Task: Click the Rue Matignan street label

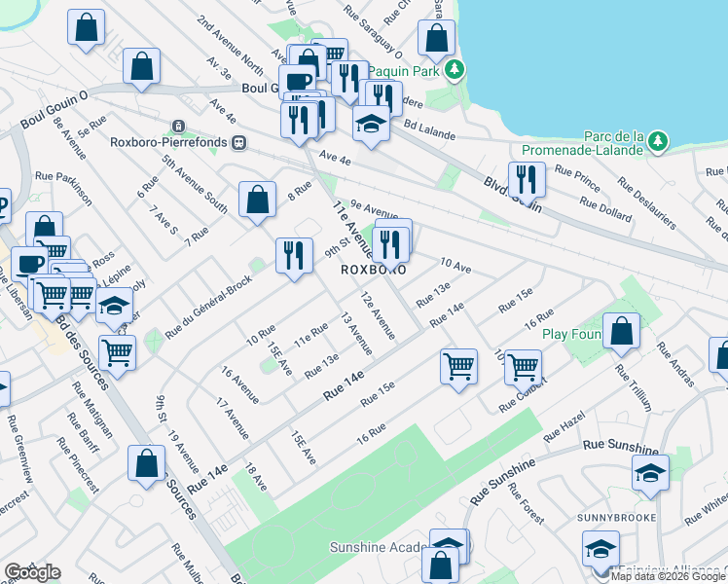Action: [92, 410]
